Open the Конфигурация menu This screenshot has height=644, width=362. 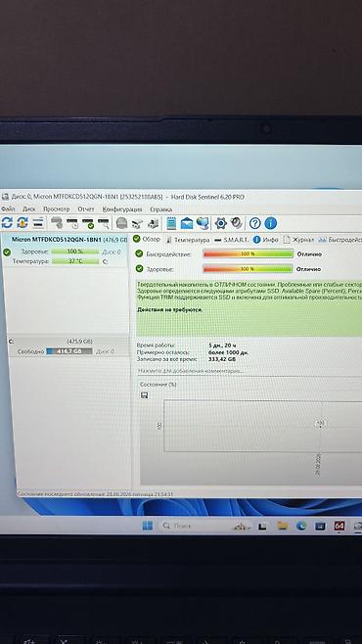122,208
